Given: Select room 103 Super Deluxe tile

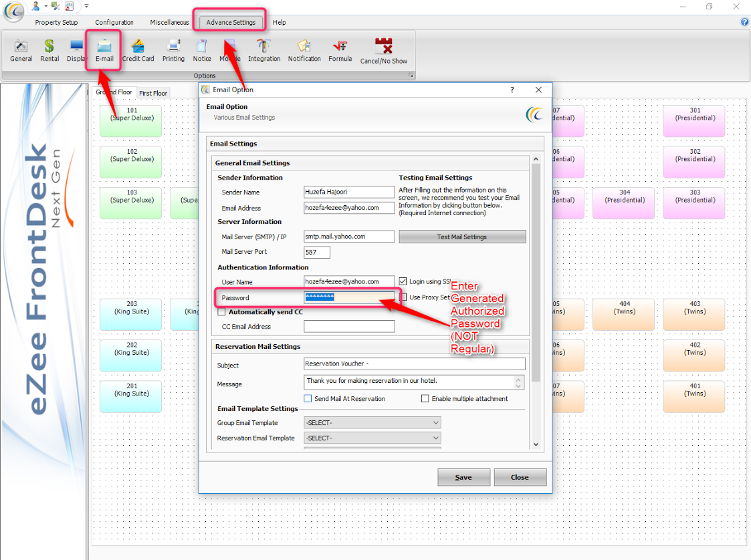Looking at the screenshot, I should 131,203.
